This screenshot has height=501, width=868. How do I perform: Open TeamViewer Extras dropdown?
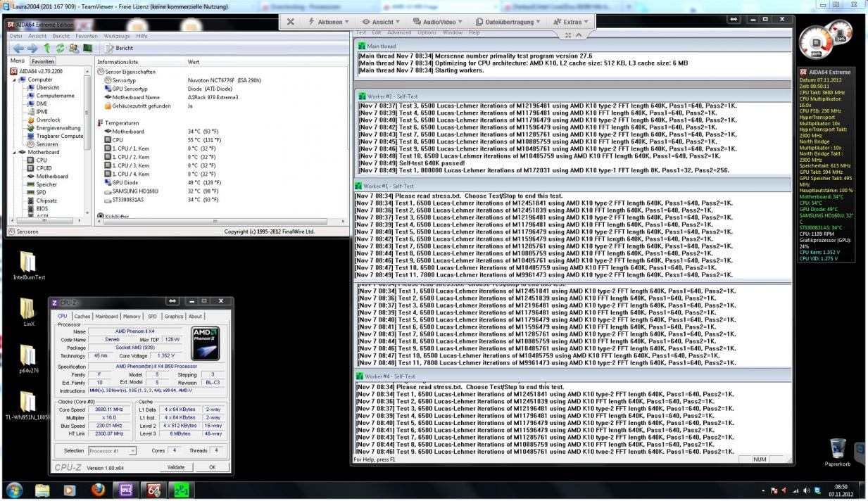572,22
